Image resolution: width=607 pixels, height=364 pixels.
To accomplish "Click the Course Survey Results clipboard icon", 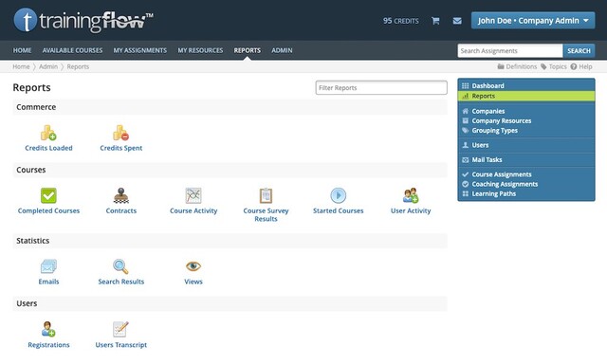I will tap(266, 195).
